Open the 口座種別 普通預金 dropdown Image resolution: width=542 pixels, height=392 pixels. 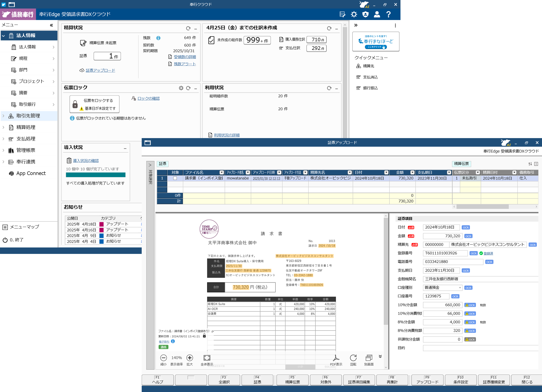[x=442, y=288]
